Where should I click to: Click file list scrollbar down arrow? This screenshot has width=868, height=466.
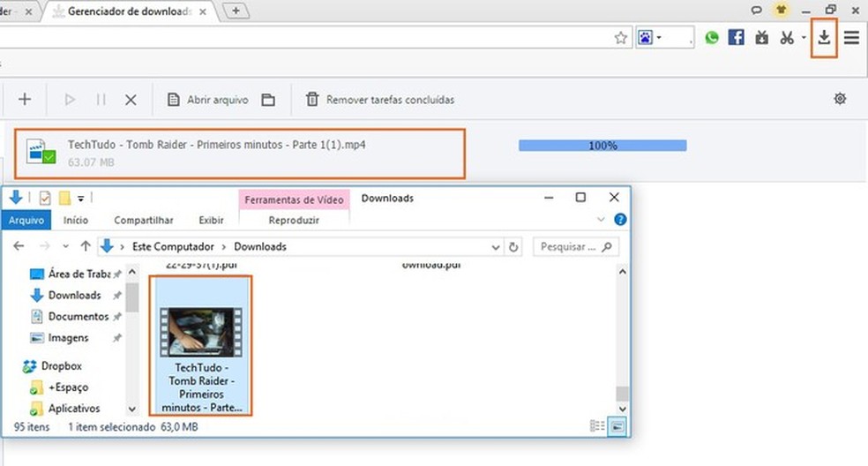(622, 409)
